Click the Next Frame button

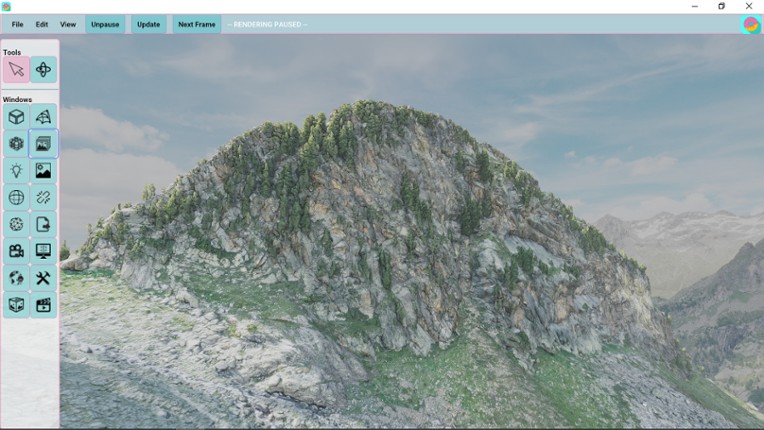[197, 24]
